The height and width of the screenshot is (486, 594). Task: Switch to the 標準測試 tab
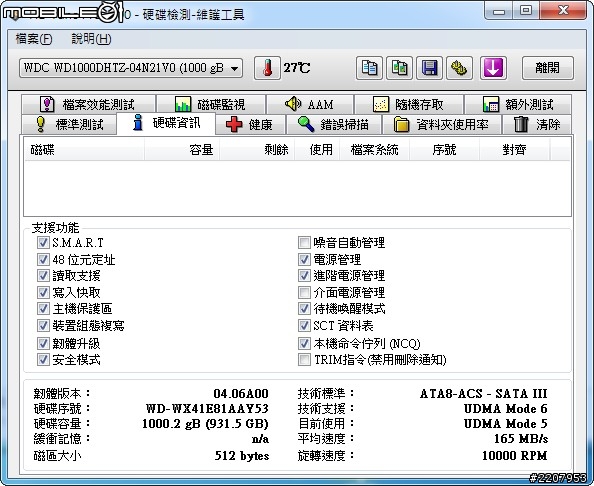click(69, 124)
